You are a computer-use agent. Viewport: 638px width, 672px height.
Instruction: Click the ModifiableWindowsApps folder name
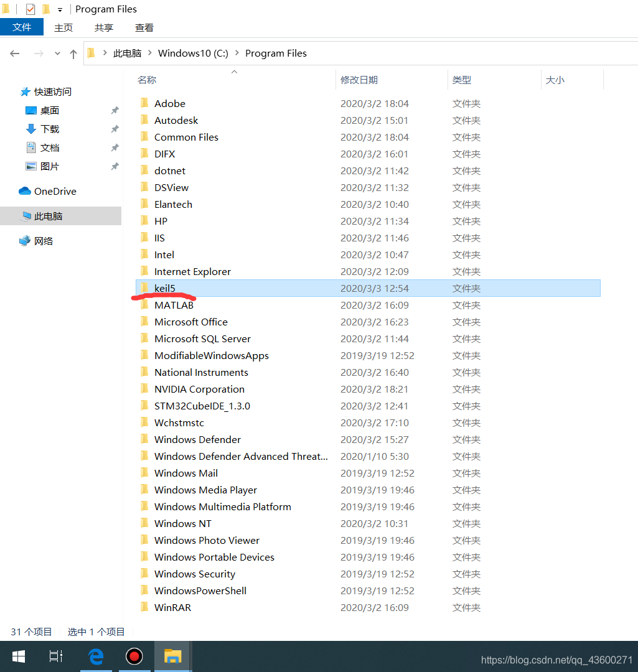(x=212, y=356)
